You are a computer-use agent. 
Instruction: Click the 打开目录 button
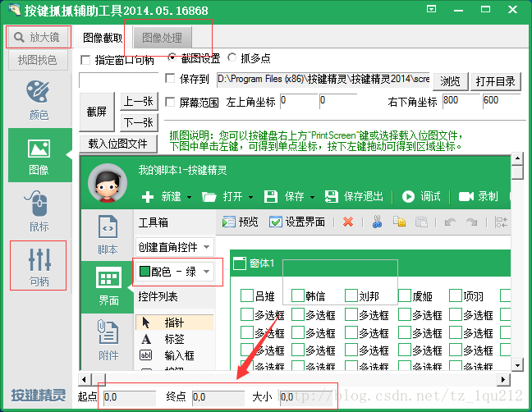pyautogui.click(x=495, y=81)
